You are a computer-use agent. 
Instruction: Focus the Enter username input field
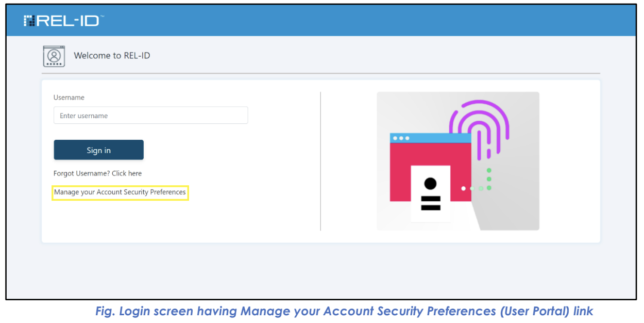pos(150,116)
